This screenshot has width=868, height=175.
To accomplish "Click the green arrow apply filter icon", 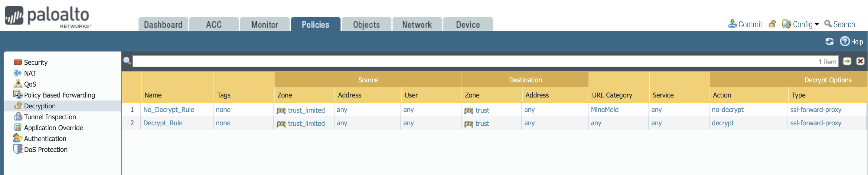I will point(847,61).
